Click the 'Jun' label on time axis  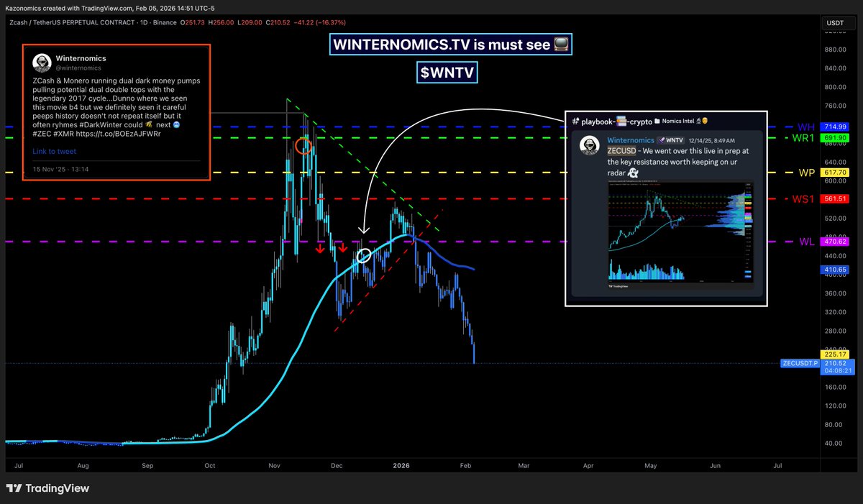pyautogui.click(x=716, y=466)
